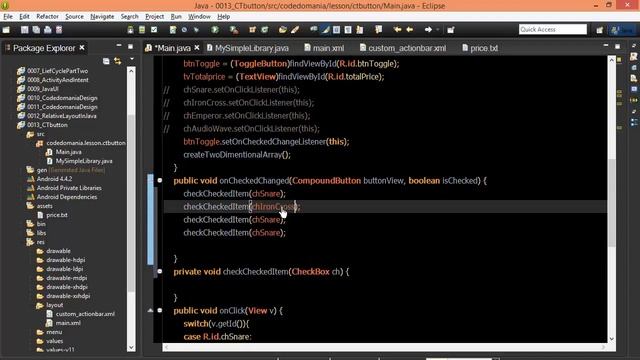Screen dimensions: 640x360
Task: Collapse the onCheckedChanged method fold marker
Action: click(160, 180)
